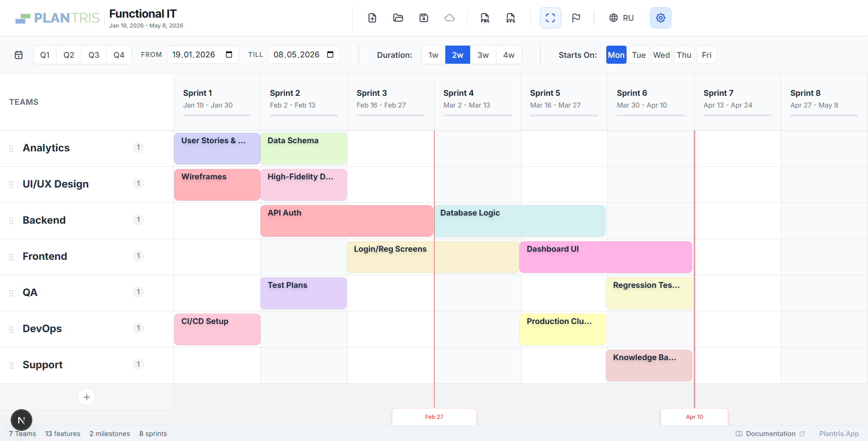Export the plan as PNG
Viewport: 868px width, 441px height.
[x=485, y=18]
